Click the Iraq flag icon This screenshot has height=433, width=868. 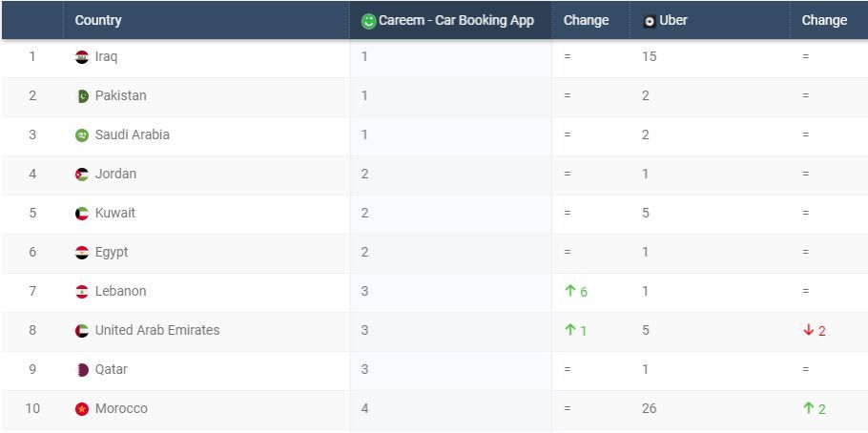pos(82,57)
